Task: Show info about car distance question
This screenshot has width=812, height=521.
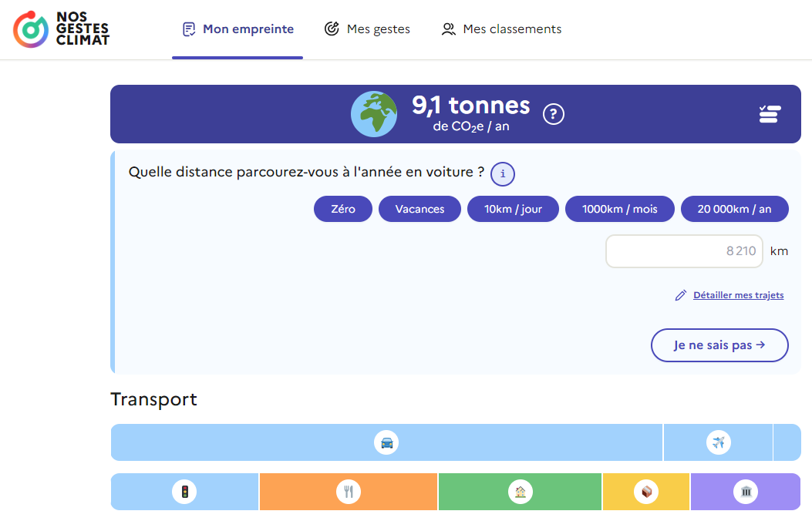Action: tap(503, 174)
